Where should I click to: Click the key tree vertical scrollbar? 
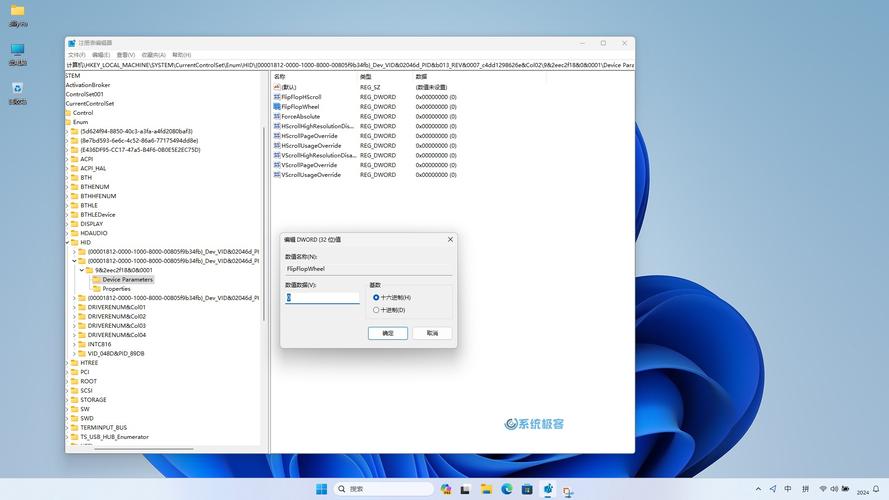pyautogui.click(x=264, y=224)
